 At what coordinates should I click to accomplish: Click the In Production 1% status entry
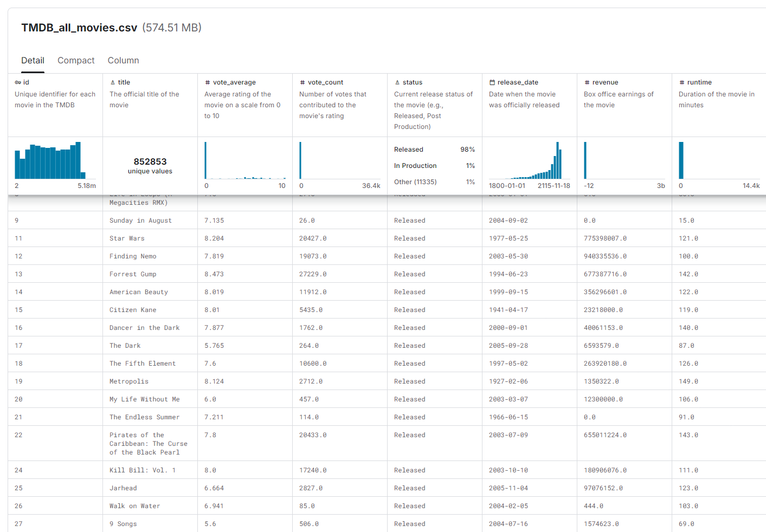pyautogui.click(x=434, y=166)
